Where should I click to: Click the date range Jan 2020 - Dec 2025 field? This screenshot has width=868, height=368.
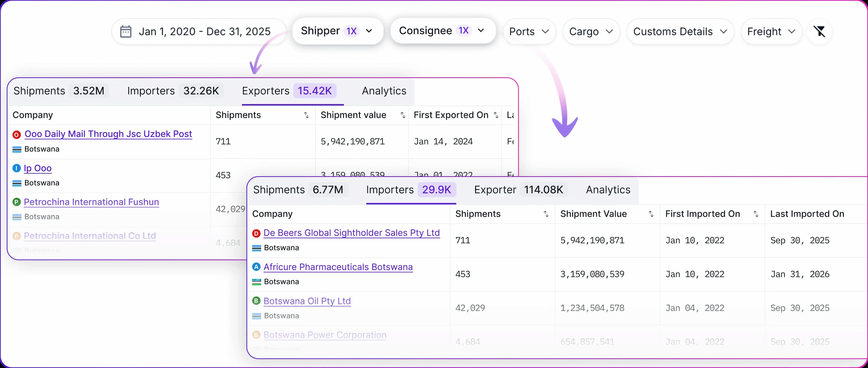pos(204,32)
